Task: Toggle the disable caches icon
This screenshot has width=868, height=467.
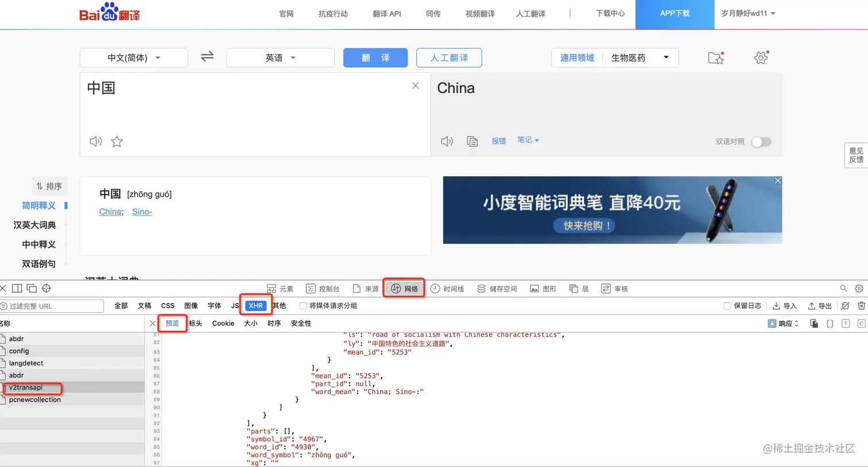Action: tap(845, 306)
